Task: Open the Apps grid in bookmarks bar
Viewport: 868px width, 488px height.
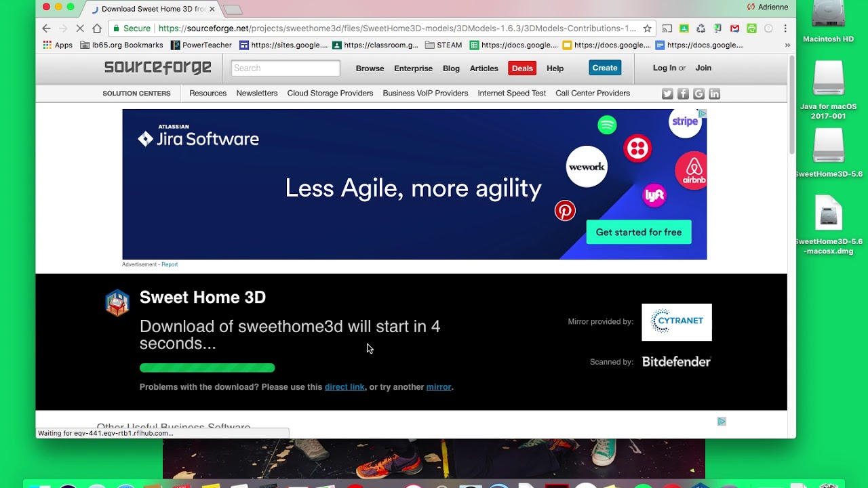Action: point(58,45)
